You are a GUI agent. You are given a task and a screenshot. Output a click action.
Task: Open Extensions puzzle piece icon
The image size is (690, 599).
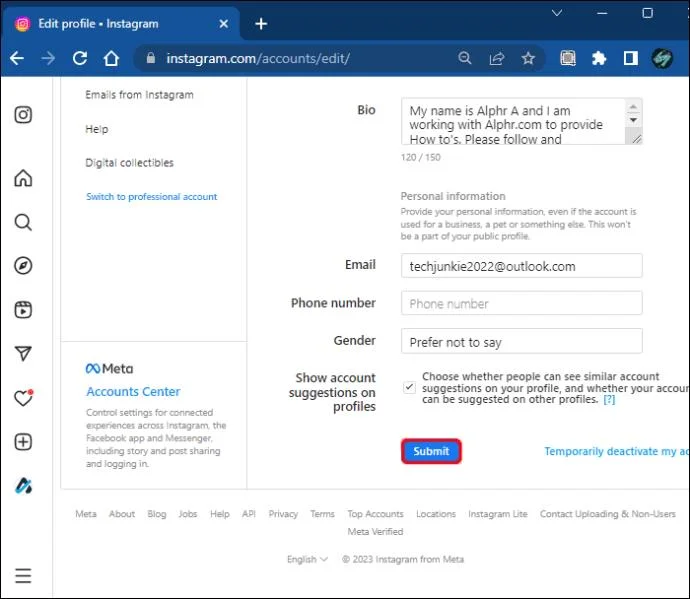(x=599, y=58)
